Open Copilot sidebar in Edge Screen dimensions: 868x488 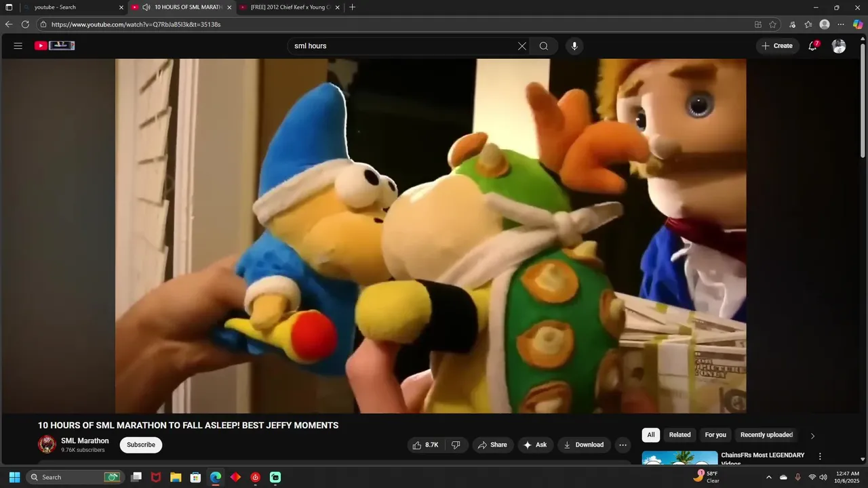858,24
